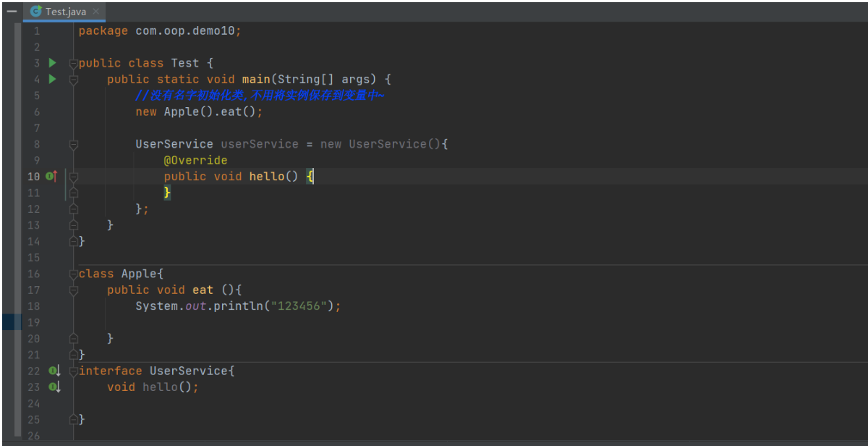Click the userService variable name

[x=260, y=144]
